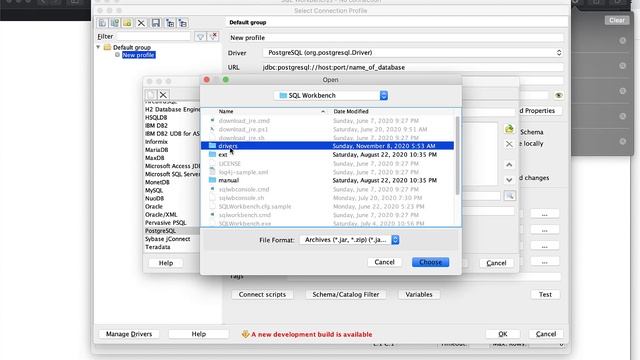Click the Schema/Catalog Filter button
The image size is (640, 360).
pos(346,294)
